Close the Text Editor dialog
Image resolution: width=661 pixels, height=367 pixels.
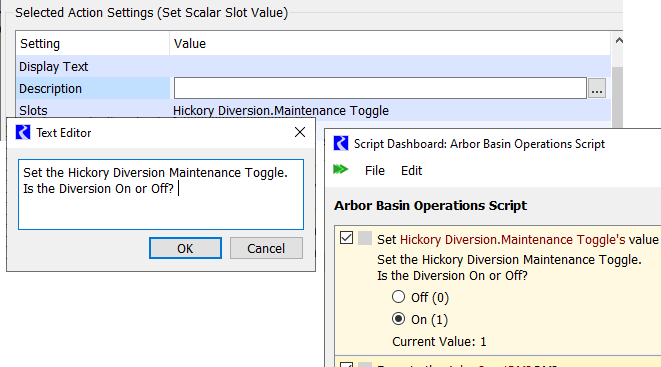300,132
